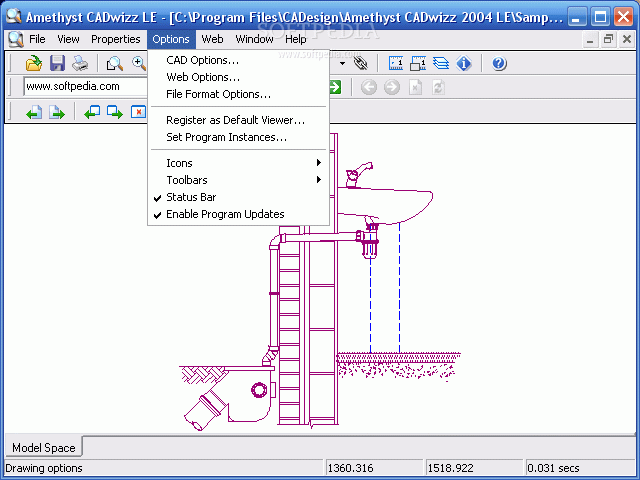
Task: Close the Options menu by clicking Options
Action: point(171,39)
